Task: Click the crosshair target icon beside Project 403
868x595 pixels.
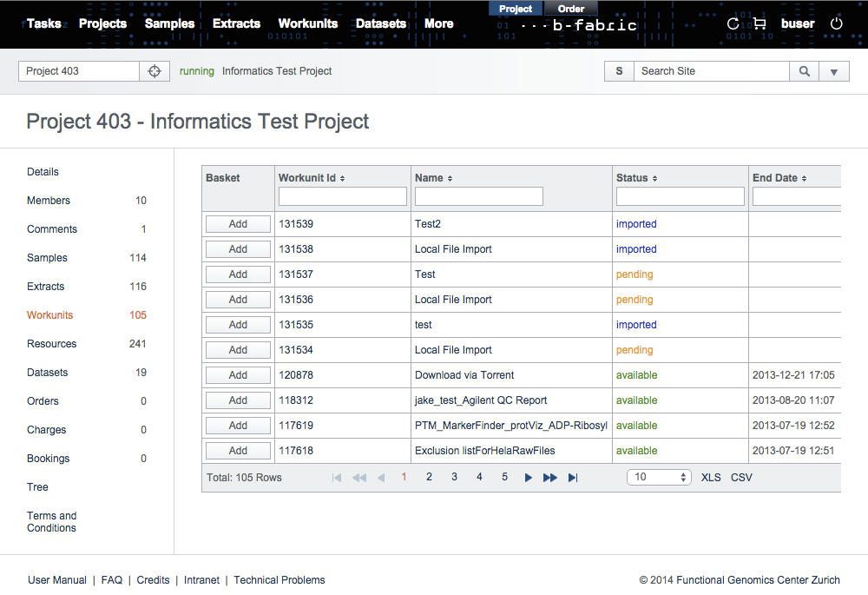Action: coord(155,71)
